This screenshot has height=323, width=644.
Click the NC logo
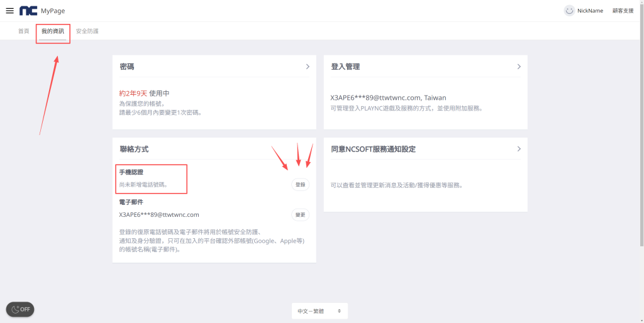(28, 11)
